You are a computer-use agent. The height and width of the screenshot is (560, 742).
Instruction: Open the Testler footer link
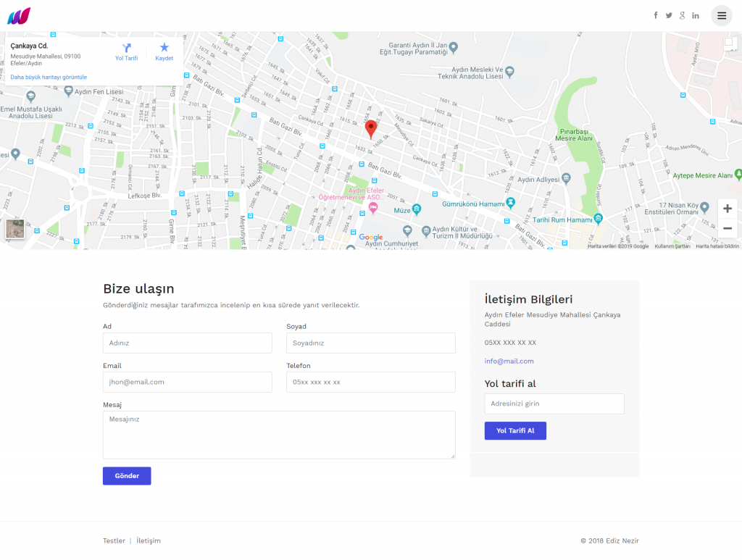pos(114,540)
